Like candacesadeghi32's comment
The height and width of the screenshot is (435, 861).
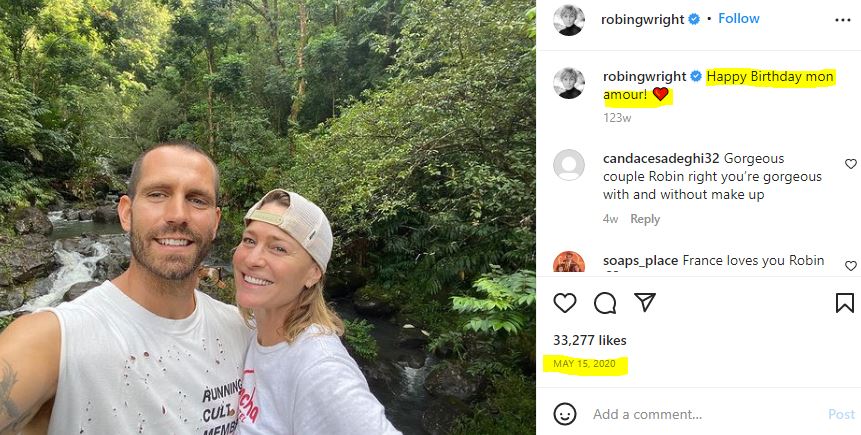[851, 164]
